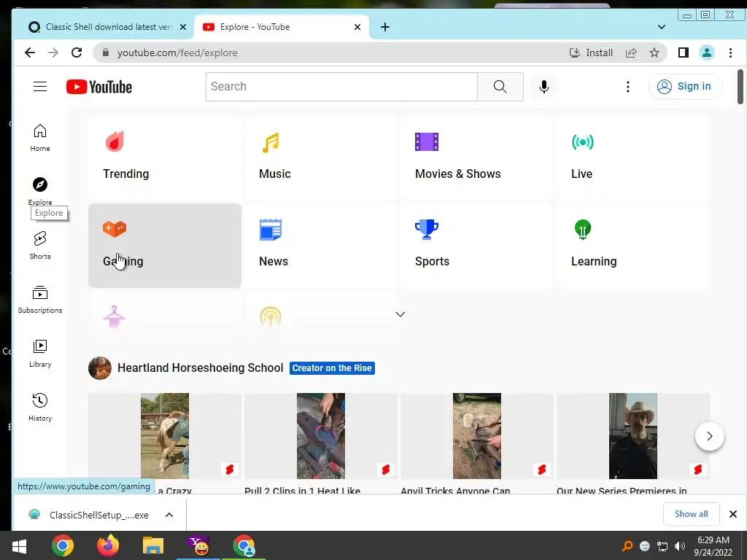Click the address bar URL youtube.com/feed/explore
Viewport: 747px width, 560px height.
(x=177, y=52)
